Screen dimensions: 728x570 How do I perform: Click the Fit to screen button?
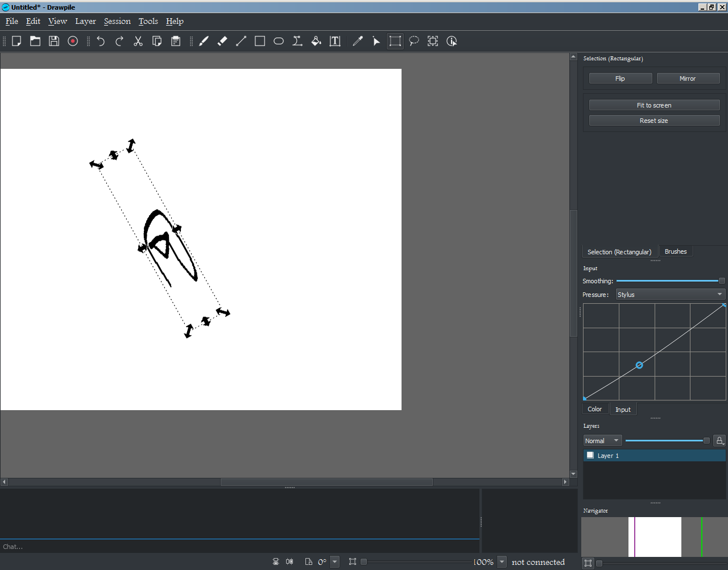[x=655, y=105]
